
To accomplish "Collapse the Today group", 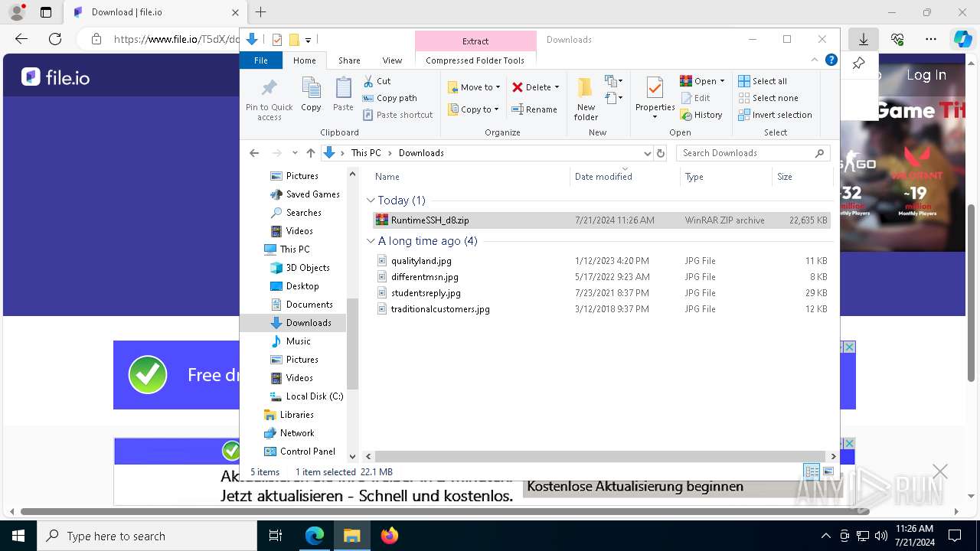I will [x=371, y=201].
